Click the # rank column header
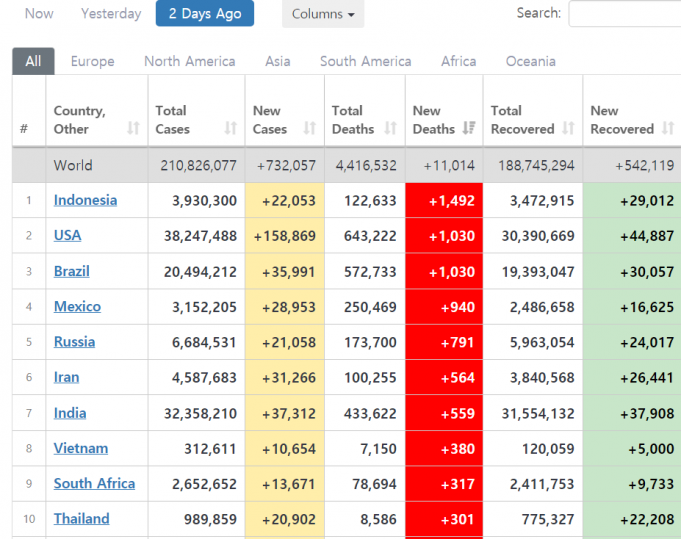The width and height of the screenshot is (681, 539). pos(24,129)
